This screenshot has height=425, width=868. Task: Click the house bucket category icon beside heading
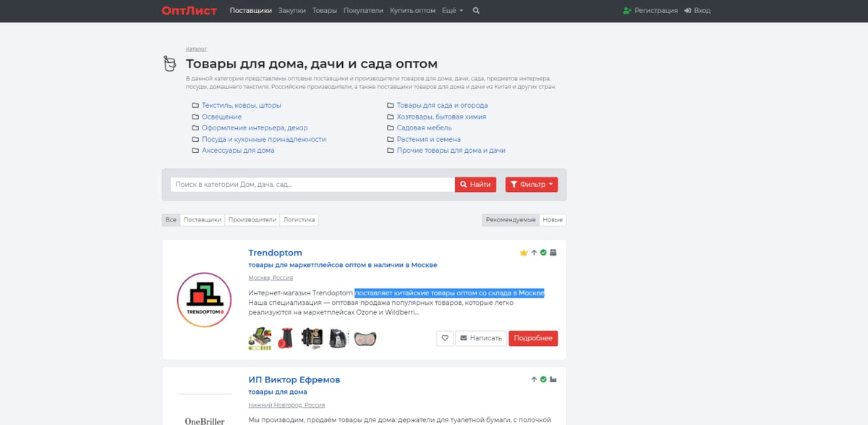point(170,64)
